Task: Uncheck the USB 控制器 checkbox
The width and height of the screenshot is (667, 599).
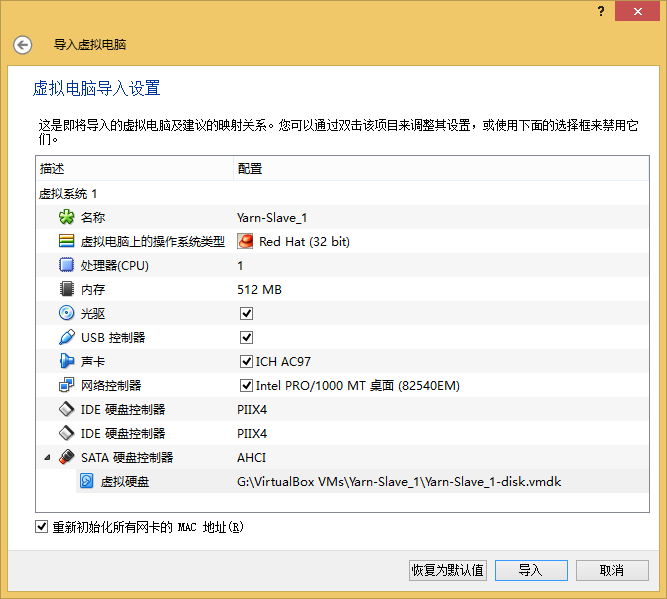Action: click(x=247, y=338)
